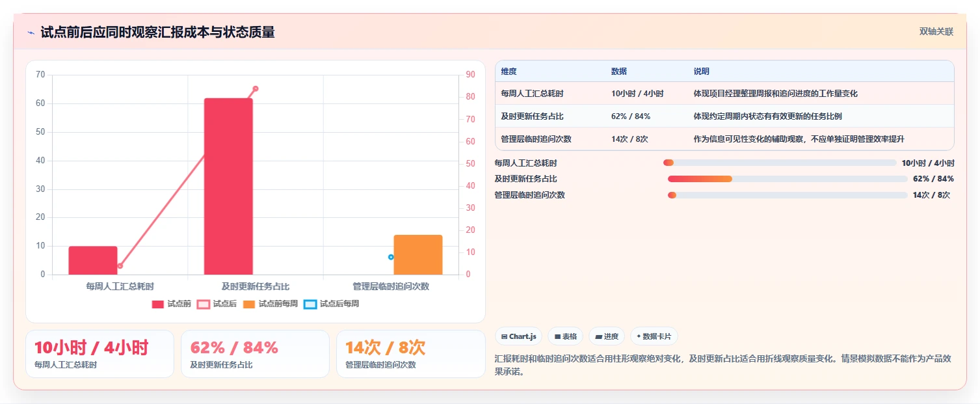Click the orange bar for 管理层临时追问次数
The width and height of the screenshot is (980, 404).
[418, 255]
